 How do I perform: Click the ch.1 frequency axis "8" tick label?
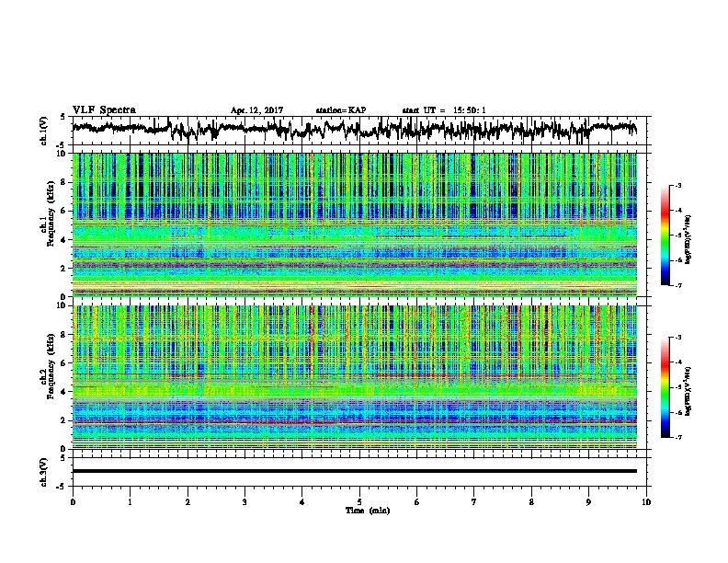point(64,182)
